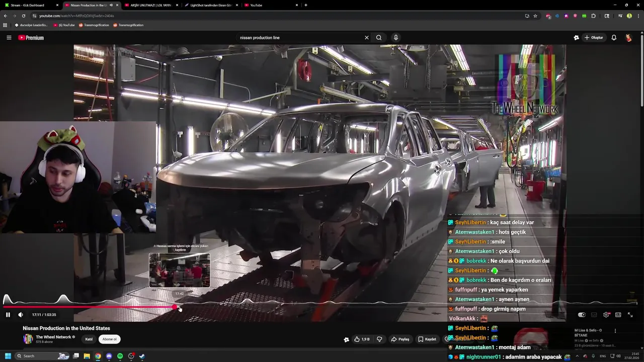Click the Katıl membership button
This screenshot has width=644, height=362.
click(89, 339)
